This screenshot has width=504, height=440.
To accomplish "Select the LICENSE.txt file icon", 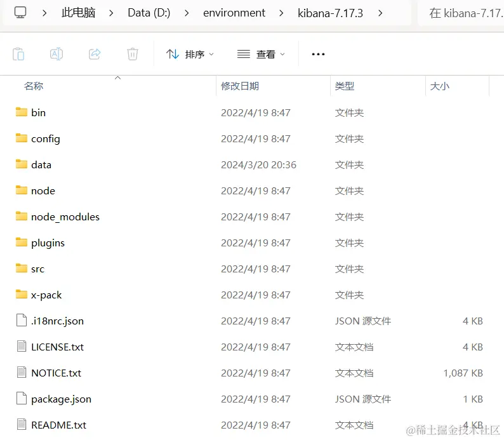I will [22, 347].
